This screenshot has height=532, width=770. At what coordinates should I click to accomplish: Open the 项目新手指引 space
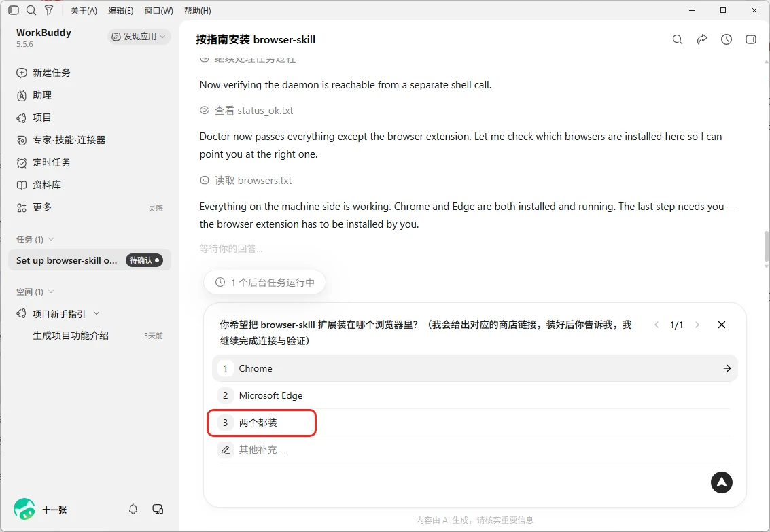pyautogui.click(x=58, y=314)
